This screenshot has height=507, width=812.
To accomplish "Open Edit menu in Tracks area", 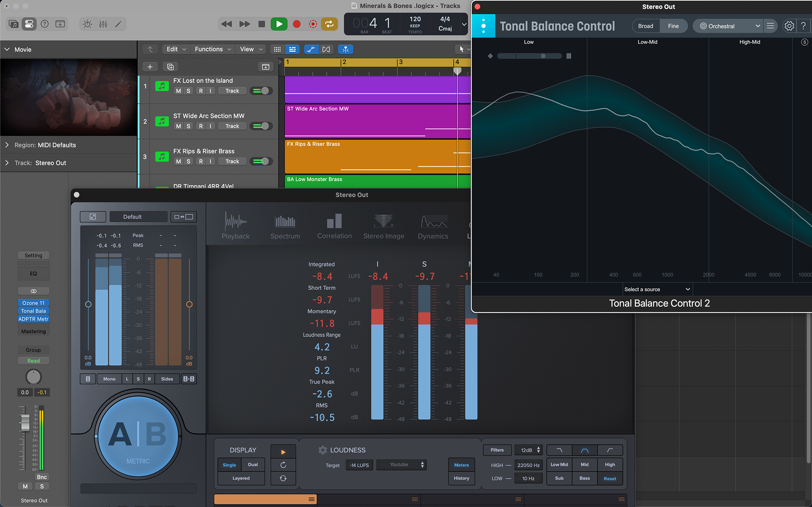I will pos(176,50).
